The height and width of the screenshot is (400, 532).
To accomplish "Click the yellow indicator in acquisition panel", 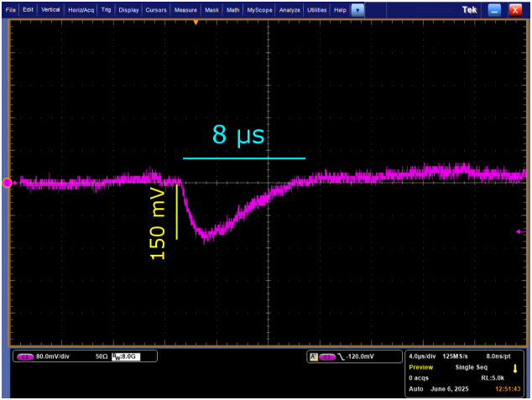I will [515, 367].
